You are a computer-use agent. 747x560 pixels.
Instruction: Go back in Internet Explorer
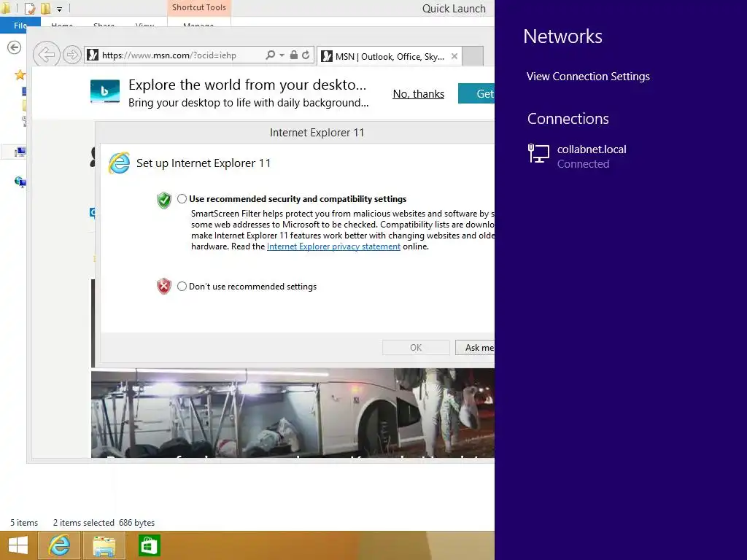(46, 55)
